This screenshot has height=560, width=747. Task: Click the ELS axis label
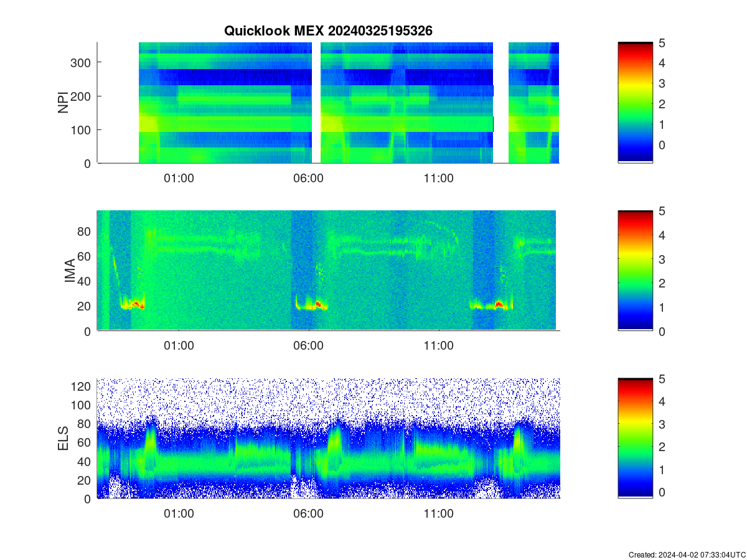point(63,439)
